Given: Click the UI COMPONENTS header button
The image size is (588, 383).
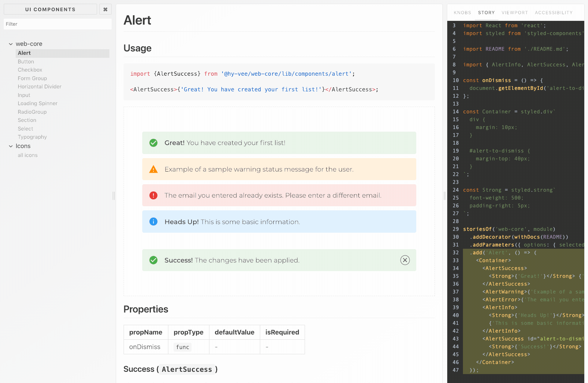Looking at the screenshot, I should click(50, 9).
